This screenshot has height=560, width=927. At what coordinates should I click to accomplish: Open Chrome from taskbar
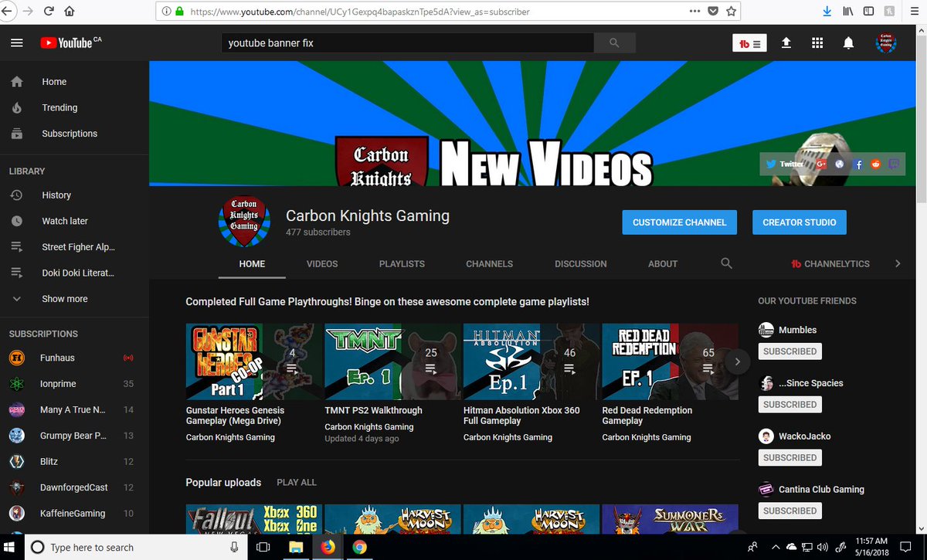(x=359, y=547)
